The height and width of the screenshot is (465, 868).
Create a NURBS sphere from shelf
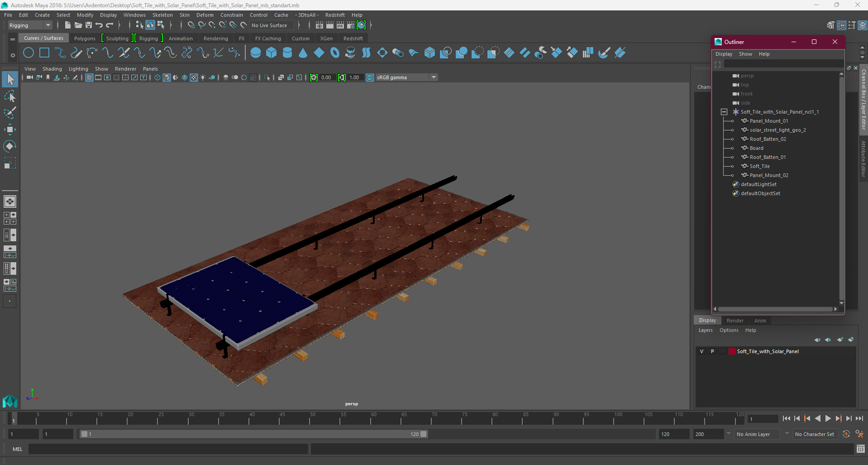click(x=256, y=53)
